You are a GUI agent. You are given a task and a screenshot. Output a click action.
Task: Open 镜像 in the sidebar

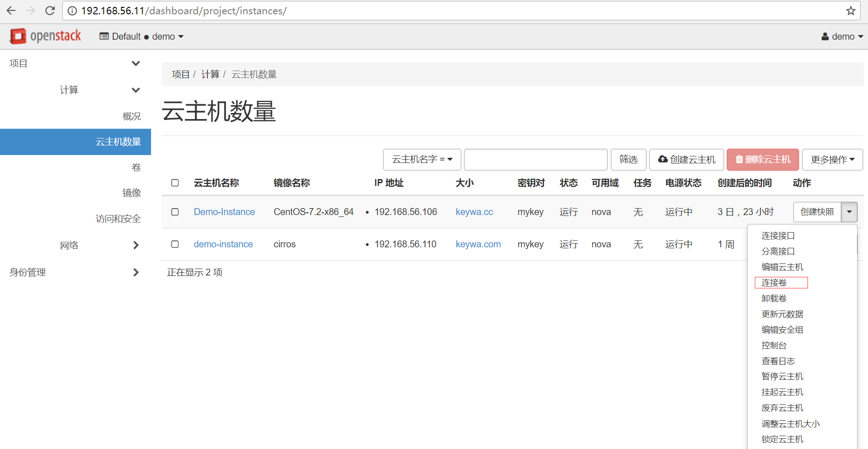131,193
